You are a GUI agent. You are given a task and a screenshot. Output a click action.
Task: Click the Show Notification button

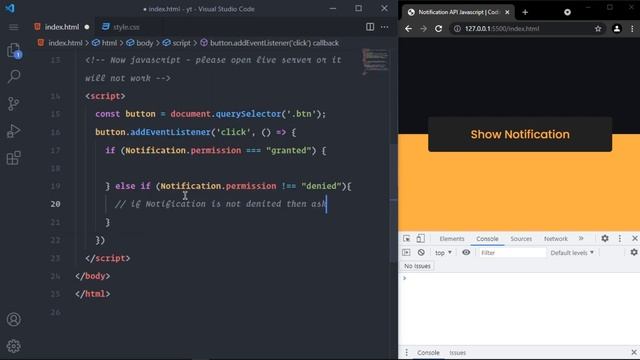[x=520, y=134]
